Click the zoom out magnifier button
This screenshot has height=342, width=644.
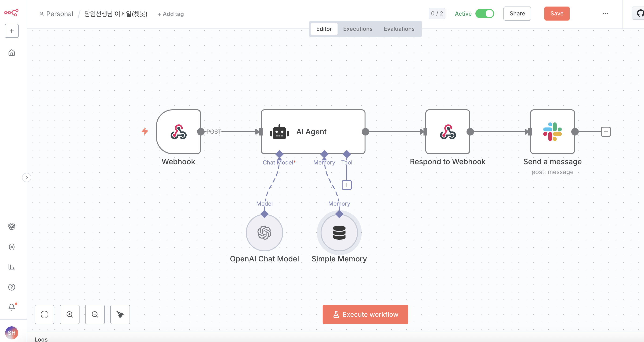pos(95,314)
